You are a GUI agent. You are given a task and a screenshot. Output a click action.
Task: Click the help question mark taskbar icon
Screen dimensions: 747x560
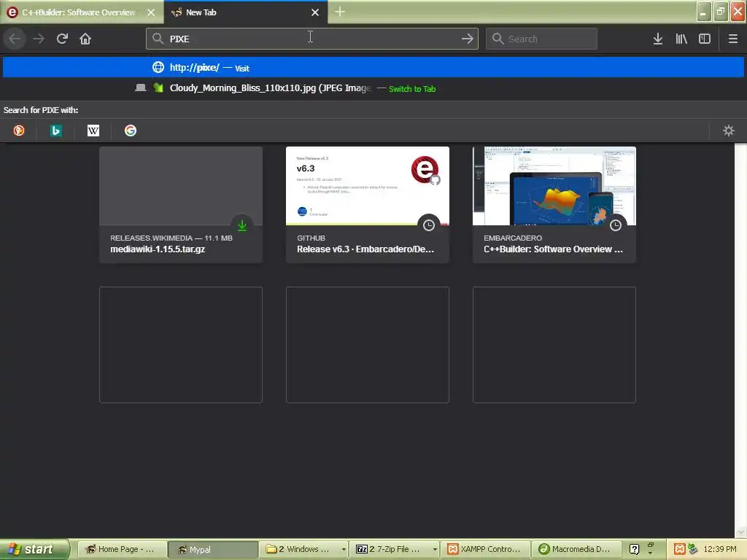634,549
